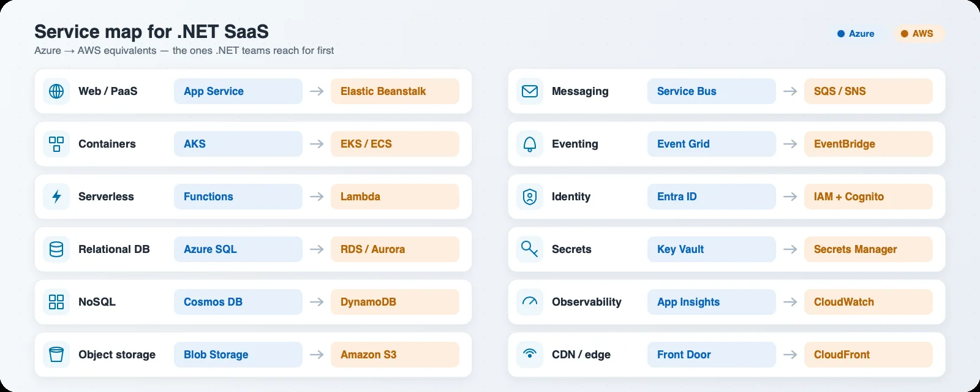Select the Azure SQL chip
980x392 pixels.
238,249
